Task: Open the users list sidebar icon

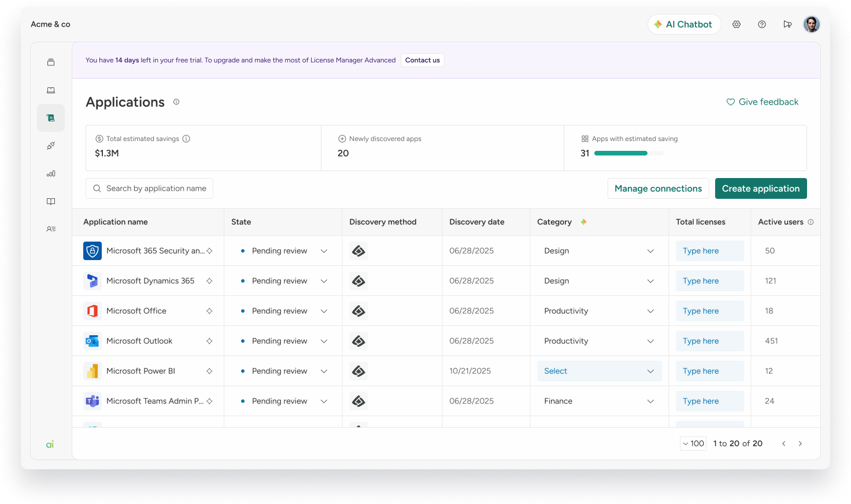Action: point(51,229)
